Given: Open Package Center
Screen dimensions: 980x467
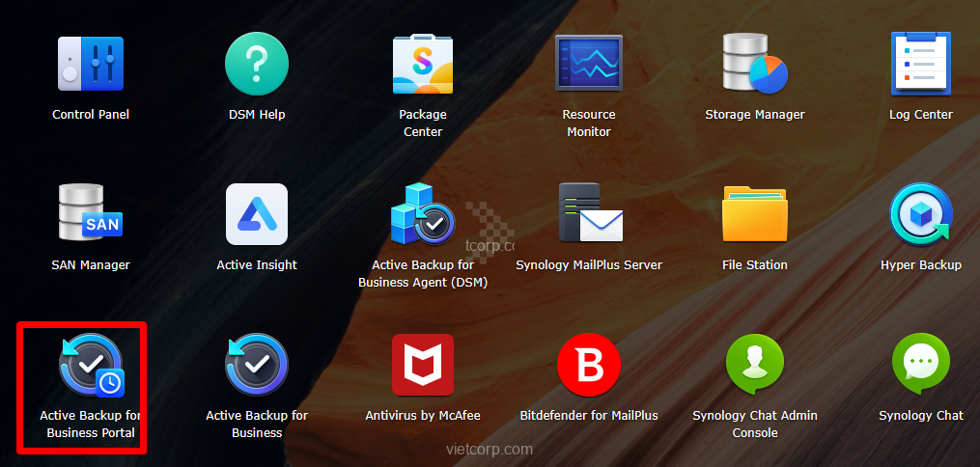Looking at the screenshot, I should tap(423, 65).
